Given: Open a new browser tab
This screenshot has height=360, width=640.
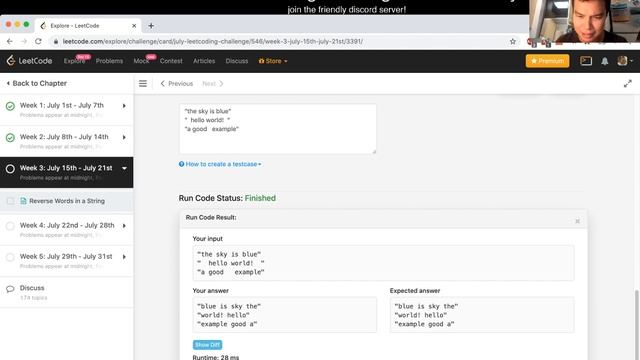Looking at the screenshot, I should click(x=151, y=26).
